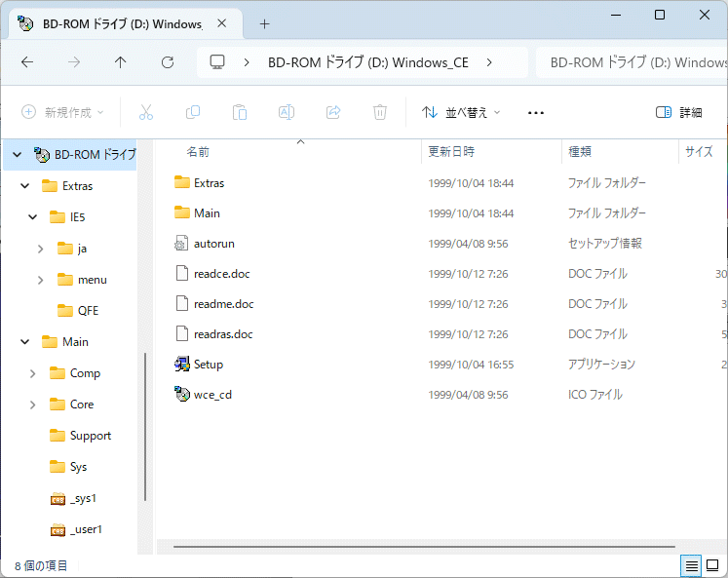Screen dimensions: 728x578
Task: Click the 1999/10/04 16:55 date cell
Action: [x=471, y=365]
